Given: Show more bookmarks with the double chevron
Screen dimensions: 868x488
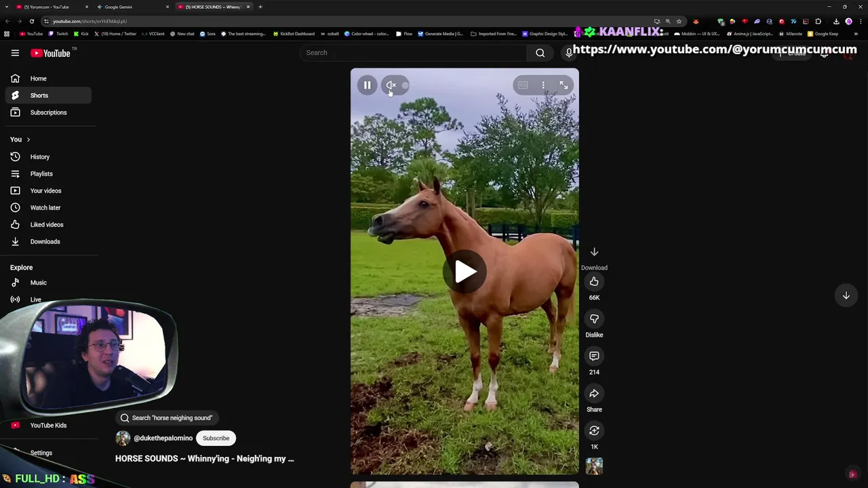Looking at the screenshot, I should [x=856, y=34].
